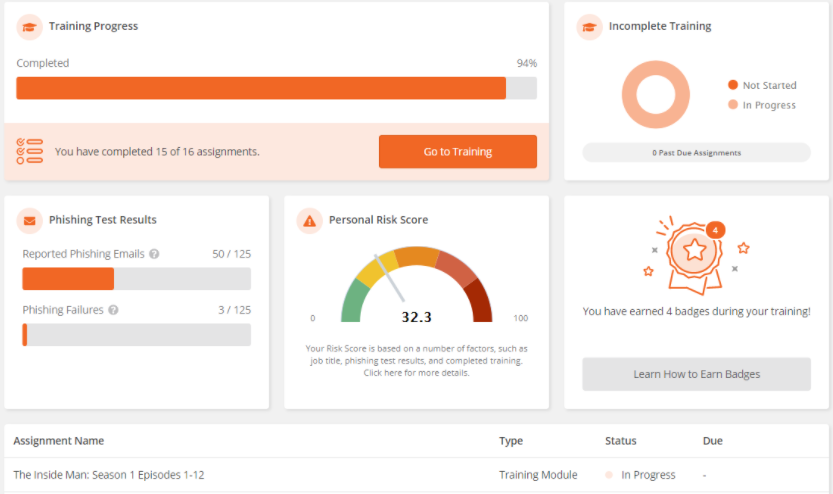Click the badge count 4 bubble

coord(716,230)
